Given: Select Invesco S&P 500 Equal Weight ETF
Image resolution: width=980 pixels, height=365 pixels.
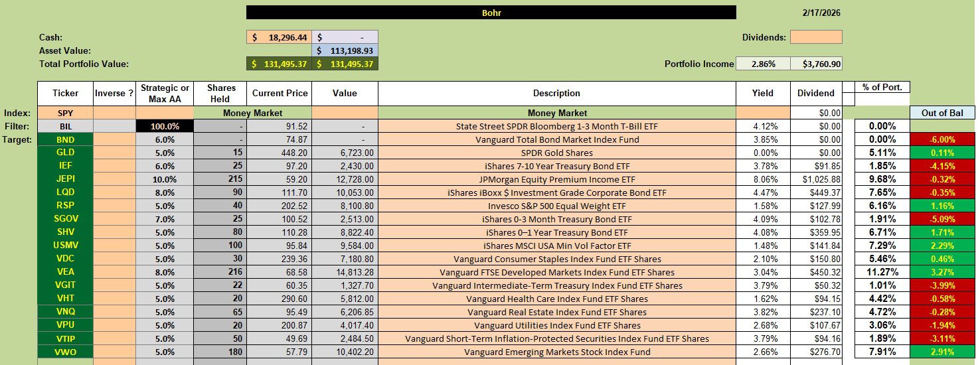Looking at the screenshot, I should (x=557, y=206).
